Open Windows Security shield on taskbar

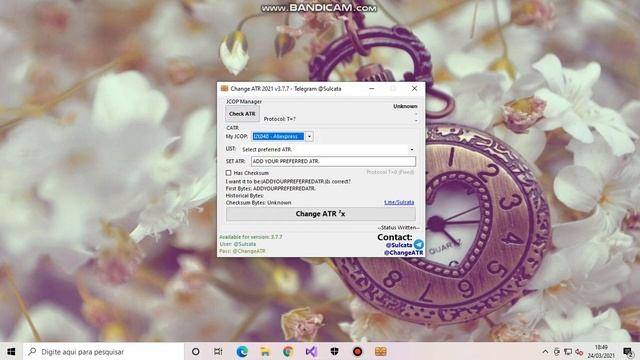coord(334,351)
